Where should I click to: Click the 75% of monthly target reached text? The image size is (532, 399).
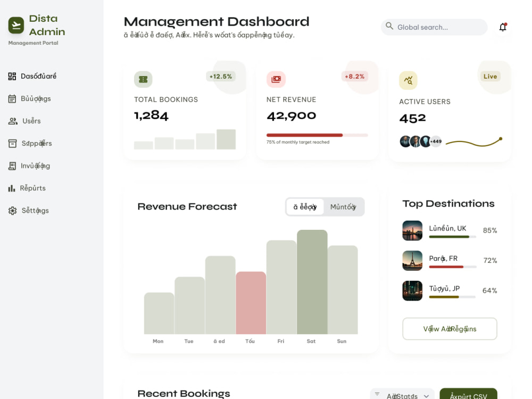(298, 142)
